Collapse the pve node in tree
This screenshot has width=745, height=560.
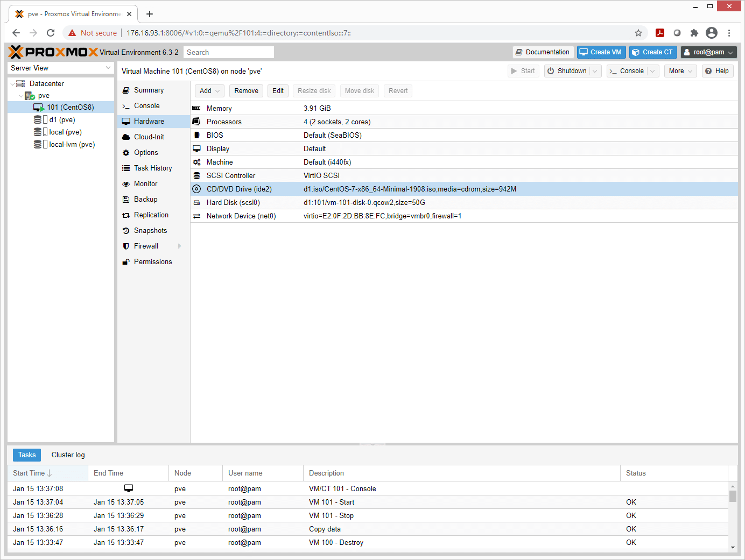(x=21, y=96)
